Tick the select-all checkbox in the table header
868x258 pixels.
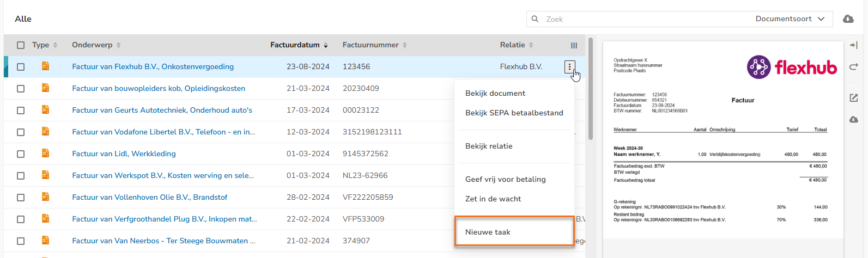click(21, 45)
